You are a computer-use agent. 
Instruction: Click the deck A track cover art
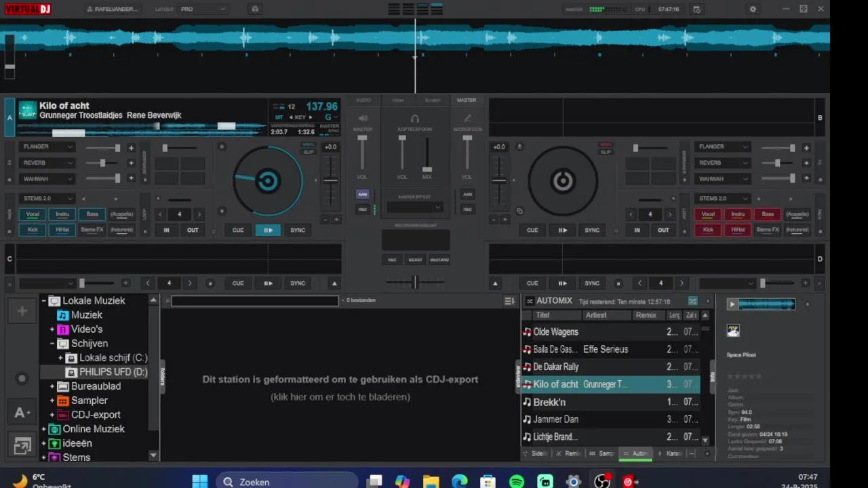point(28,110)
